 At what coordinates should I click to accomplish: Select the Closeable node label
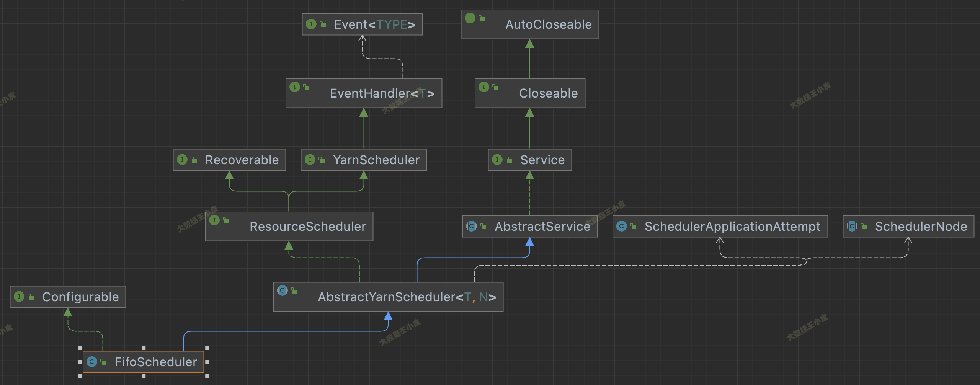(549, 93)
